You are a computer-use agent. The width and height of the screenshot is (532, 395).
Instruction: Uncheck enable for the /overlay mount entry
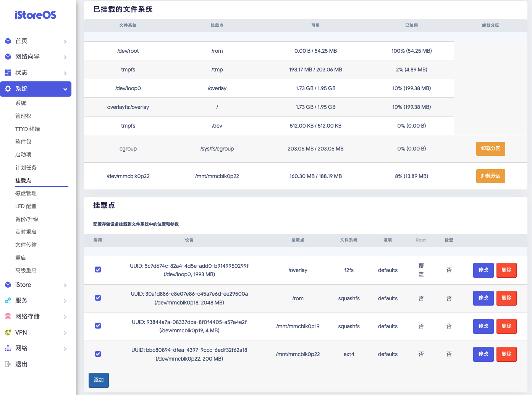98,269
